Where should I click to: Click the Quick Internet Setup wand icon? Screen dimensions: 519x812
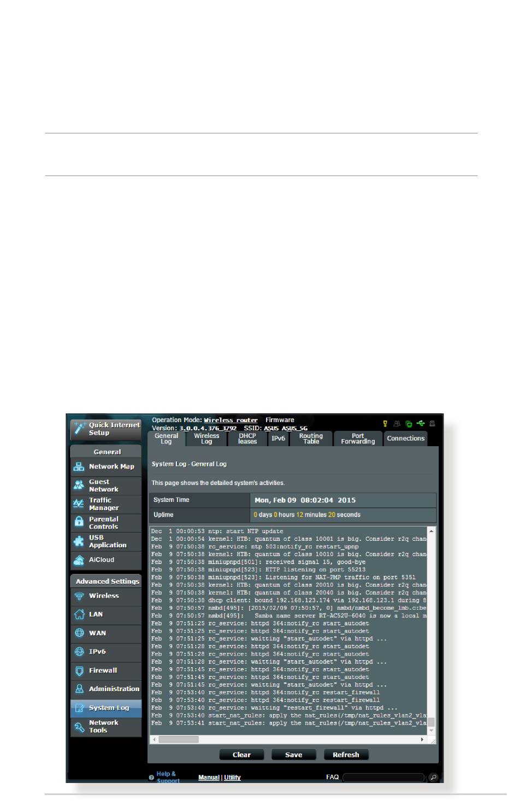tap(80, 428)
